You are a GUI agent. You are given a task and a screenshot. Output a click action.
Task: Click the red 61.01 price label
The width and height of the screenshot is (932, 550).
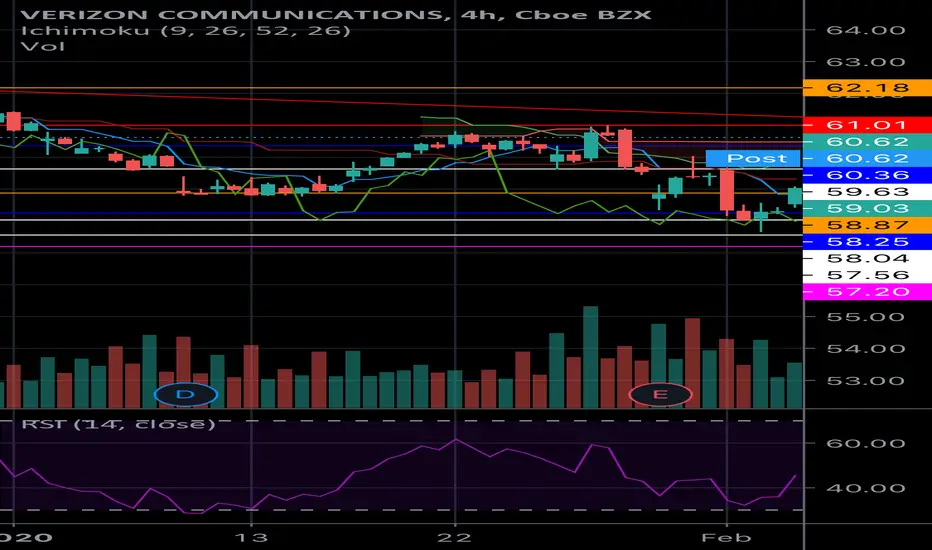(867, 125)
